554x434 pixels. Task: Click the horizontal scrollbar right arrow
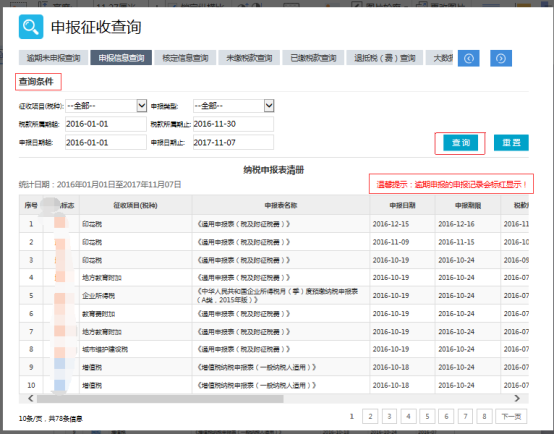(x=517, y=399)
